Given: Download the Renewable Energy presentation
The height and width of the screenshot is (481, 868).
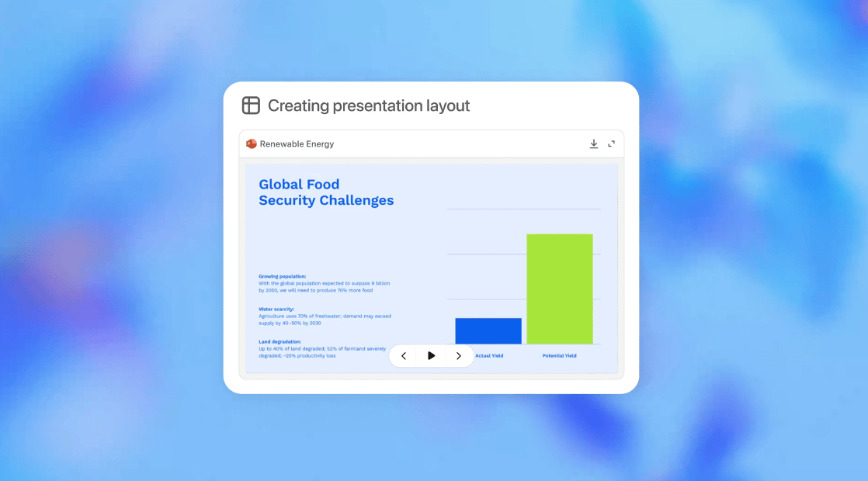Looking at the screenshot, I should click(x=593, y=144).
